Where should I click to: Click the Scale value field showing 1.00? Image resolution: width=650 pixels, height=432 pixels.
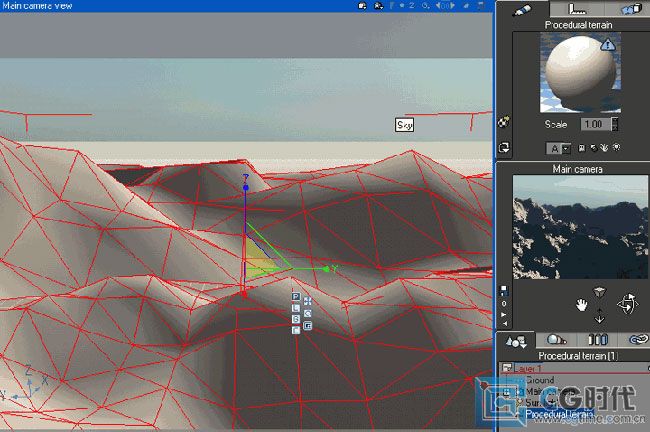(x=595, y=124)
